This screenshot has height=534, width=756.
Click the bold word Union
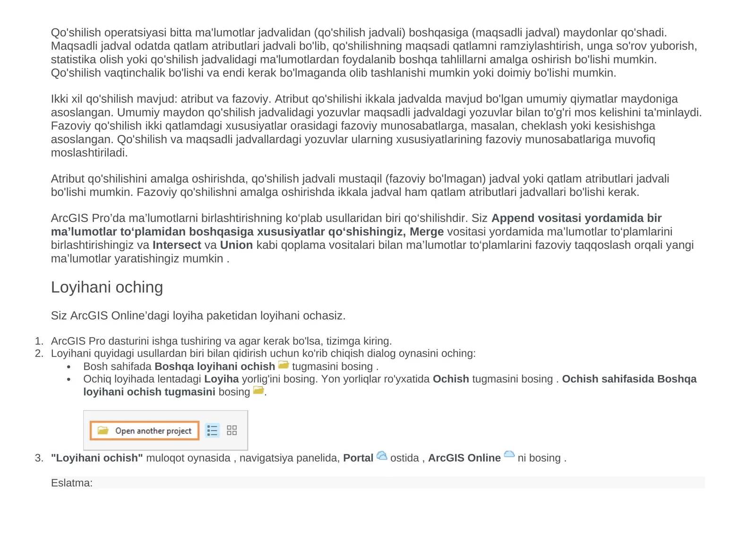[236, 245]
